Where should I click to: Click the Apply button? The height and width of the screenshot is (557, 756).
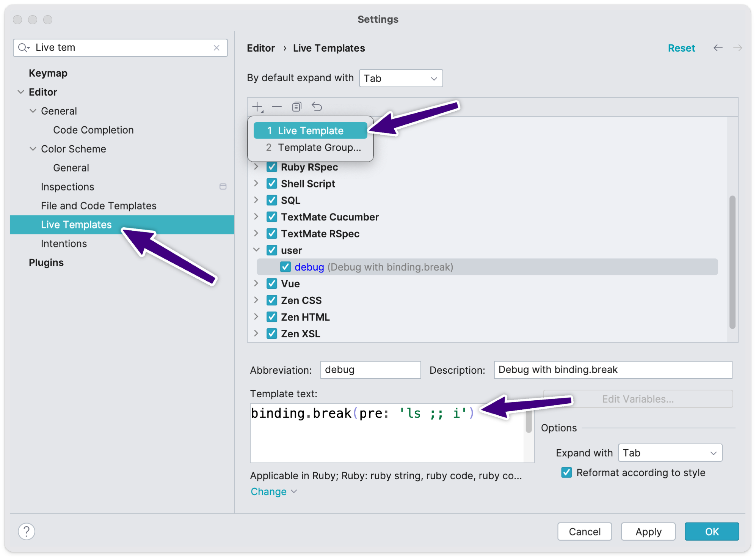click(x=648, y=532)
